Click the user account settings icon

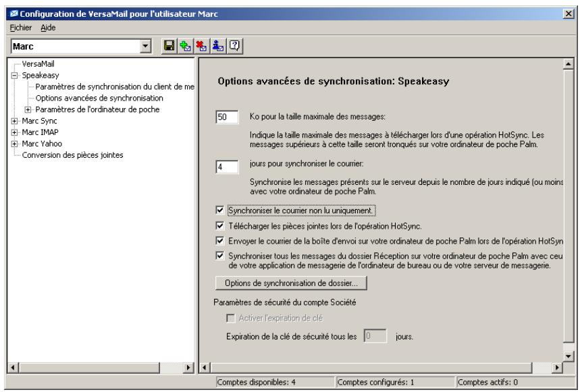218,46
